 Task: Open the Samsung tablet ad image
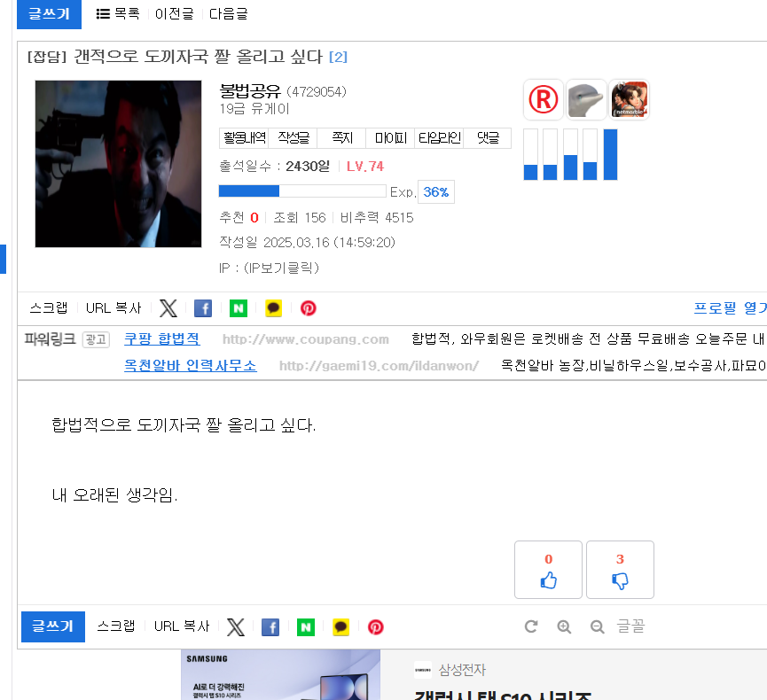(280, 674)
